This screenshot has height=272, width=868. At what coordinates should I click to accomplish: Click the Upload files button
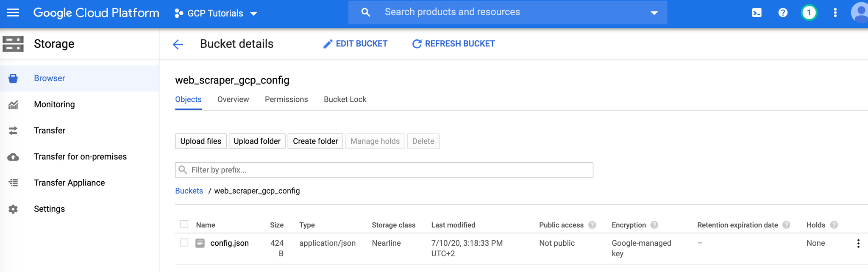point(201,142)
